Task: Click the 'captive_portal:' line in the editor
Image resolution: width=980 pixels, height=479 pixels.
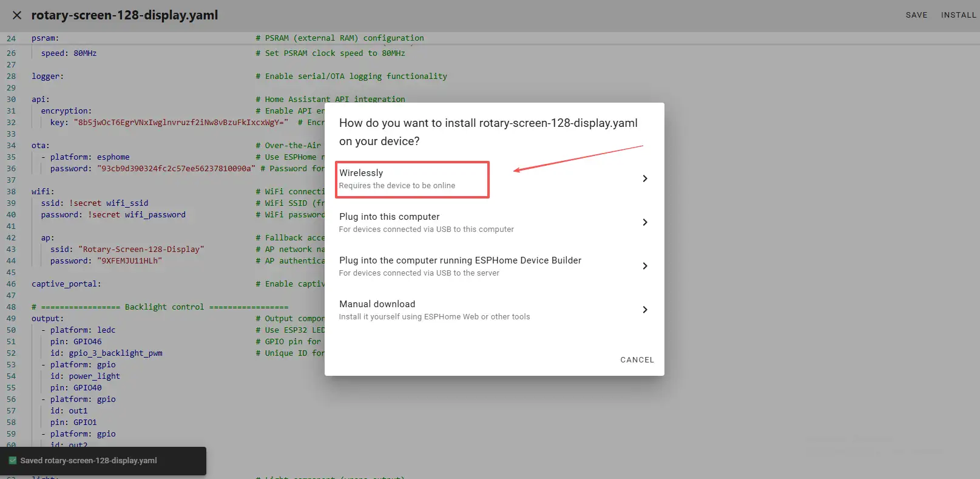Action: (x=66, y=284)
